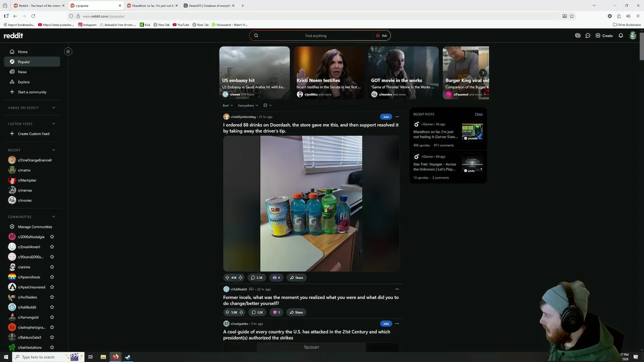
Task: Click Ask button in search bar
Action: click(381, 36)
